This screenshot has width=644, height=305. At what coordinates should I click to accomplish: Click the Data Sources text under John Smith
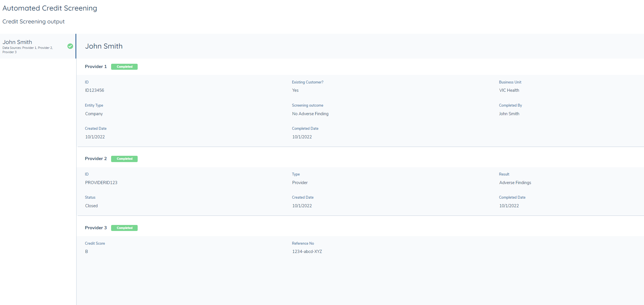point(27,50)
